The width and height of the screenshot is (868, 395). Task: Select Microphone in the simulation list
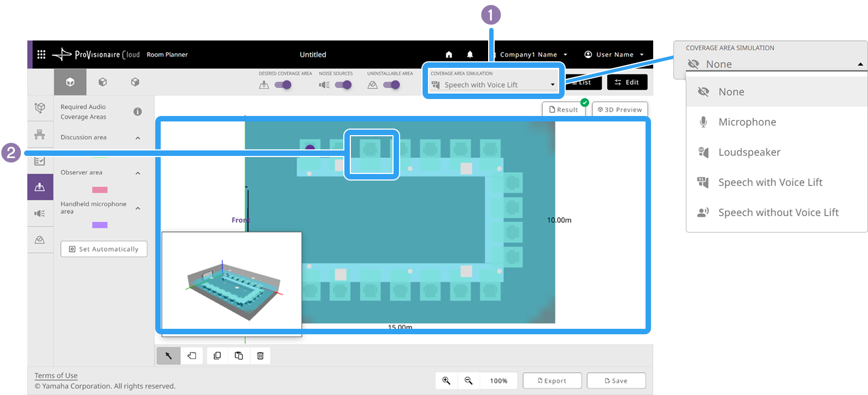tap(777, 122)
